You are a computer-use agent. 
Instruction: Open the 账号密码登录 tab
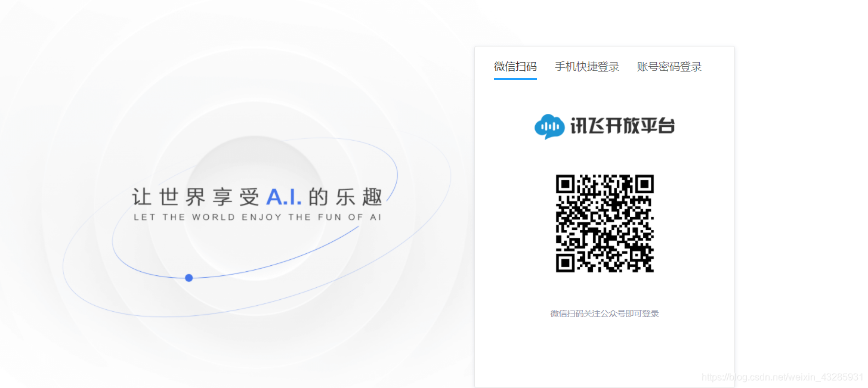tap(669, 67)
